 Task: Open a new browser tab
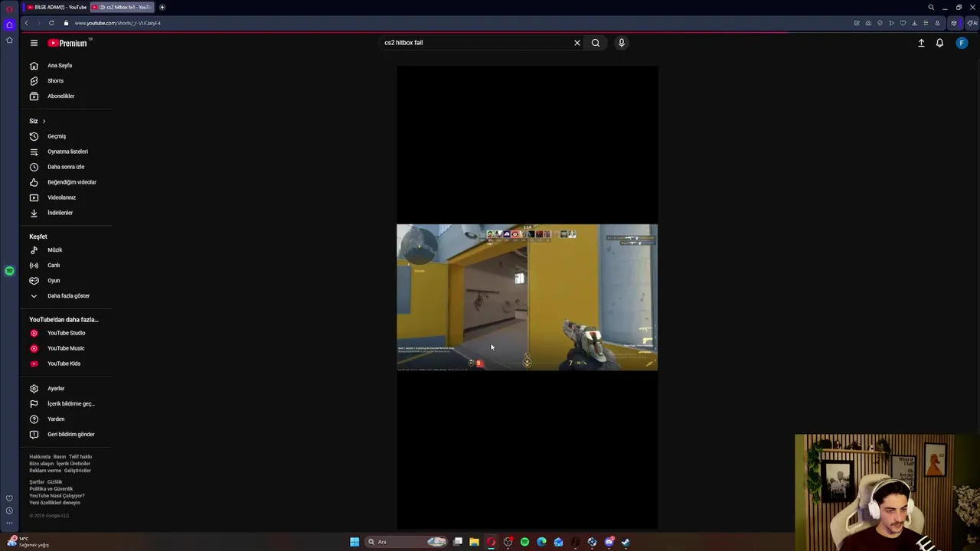(162, 7)
